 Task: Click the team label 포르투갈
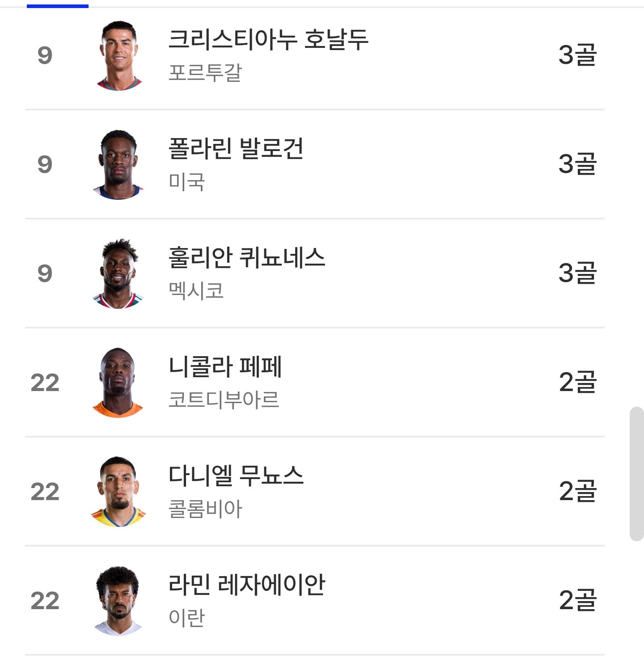205,72
